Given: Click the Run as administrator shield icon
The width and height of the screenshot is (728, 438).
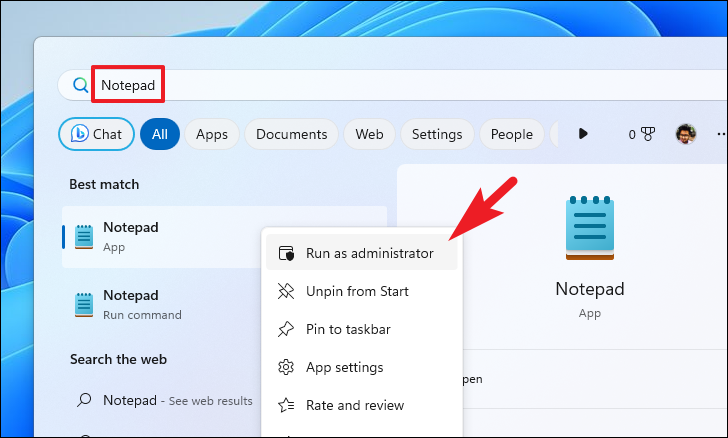Looking at the screenshot, I should coord(286,254).
